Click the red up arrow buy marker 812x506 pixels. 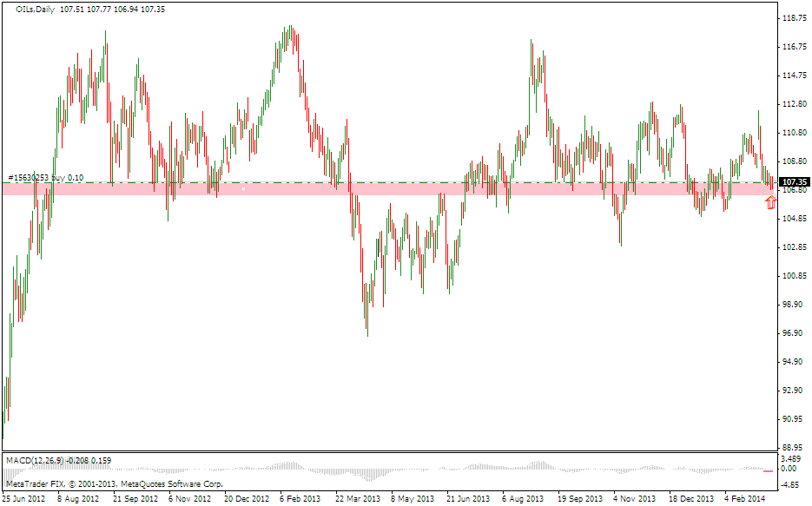click(x=770, y=203)
